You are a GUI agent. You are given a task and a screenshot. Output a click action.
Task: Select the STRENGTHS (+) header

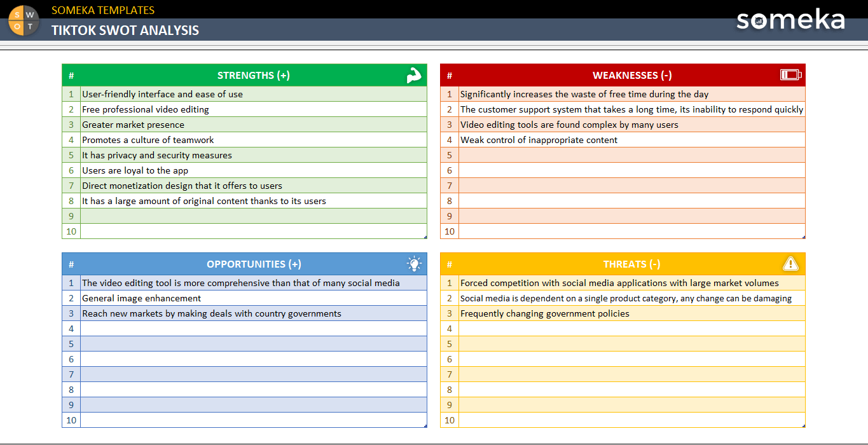click(x=254, y=75)
